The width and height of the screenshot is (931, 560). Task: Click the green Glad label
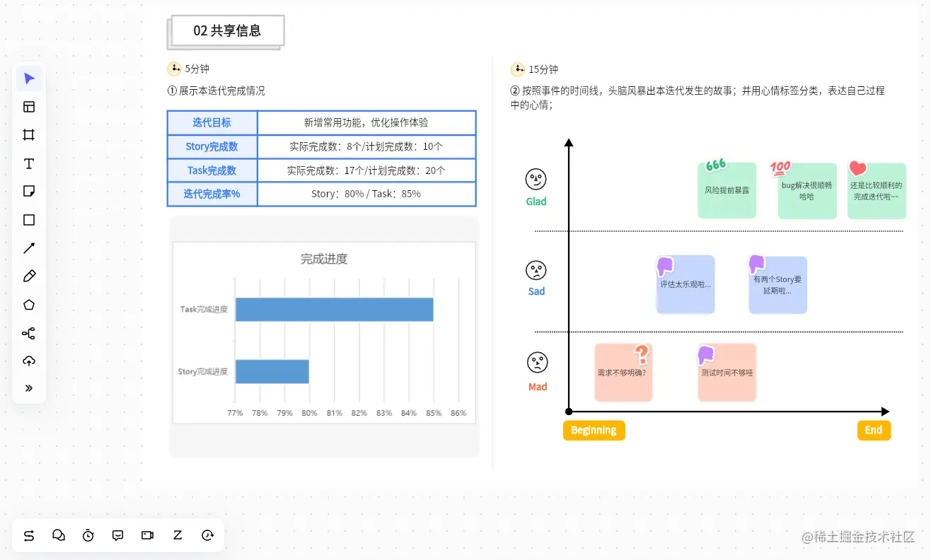(536, 202)
